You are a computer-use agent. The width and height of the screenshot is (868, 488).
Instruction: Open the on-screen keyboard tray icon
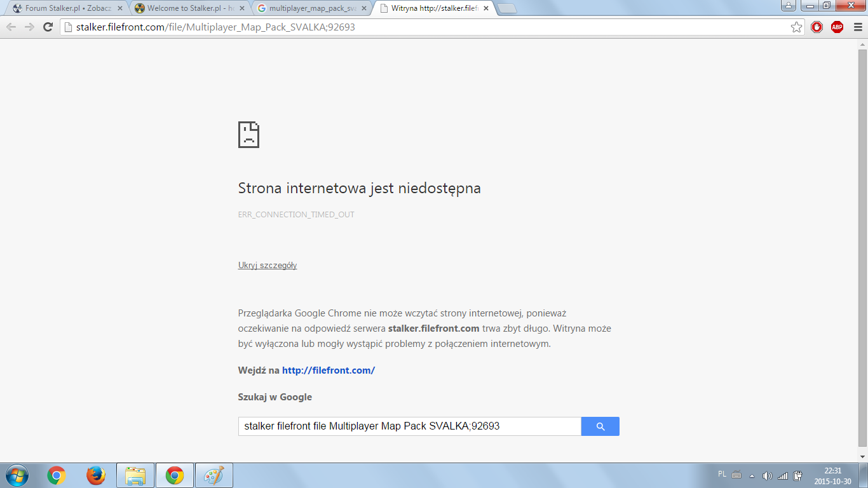coord(737,475)
